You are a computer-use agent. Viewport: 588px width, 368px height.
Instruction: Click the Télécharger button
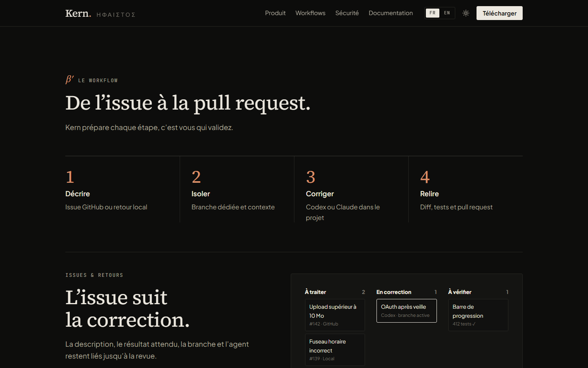point(499,13)
